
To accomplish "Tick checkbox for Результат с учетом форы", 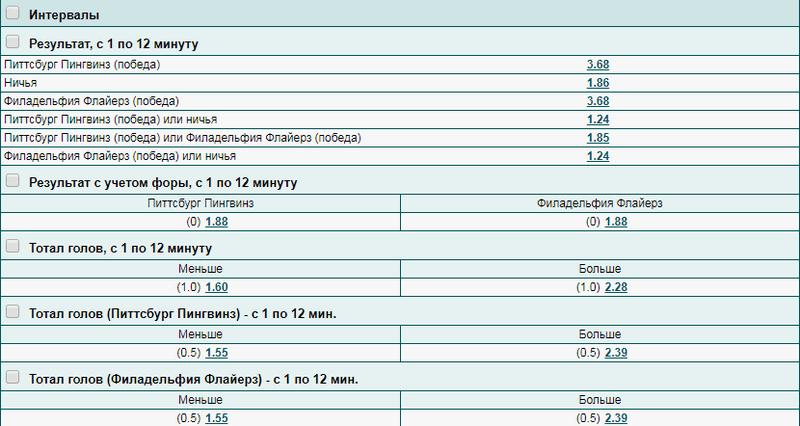I will [x=13, y=180].
